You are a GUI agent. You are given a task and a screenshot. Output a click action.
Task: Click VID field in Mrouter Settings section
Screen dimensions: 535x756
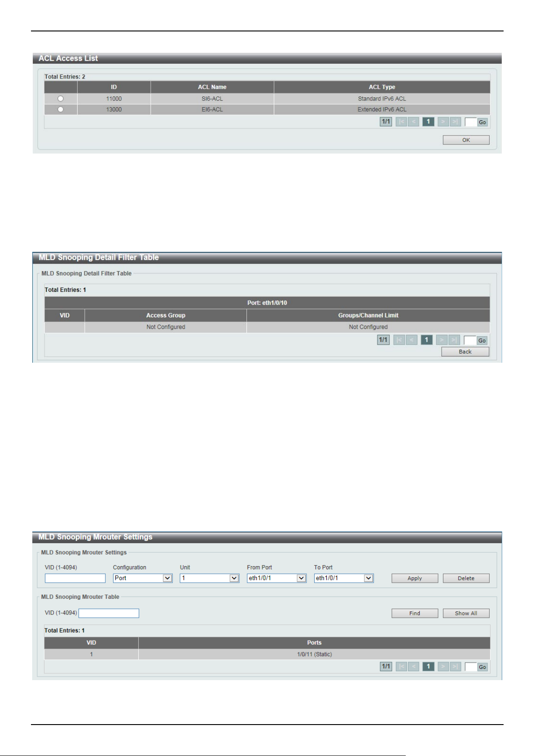click(x=75, y=578)
